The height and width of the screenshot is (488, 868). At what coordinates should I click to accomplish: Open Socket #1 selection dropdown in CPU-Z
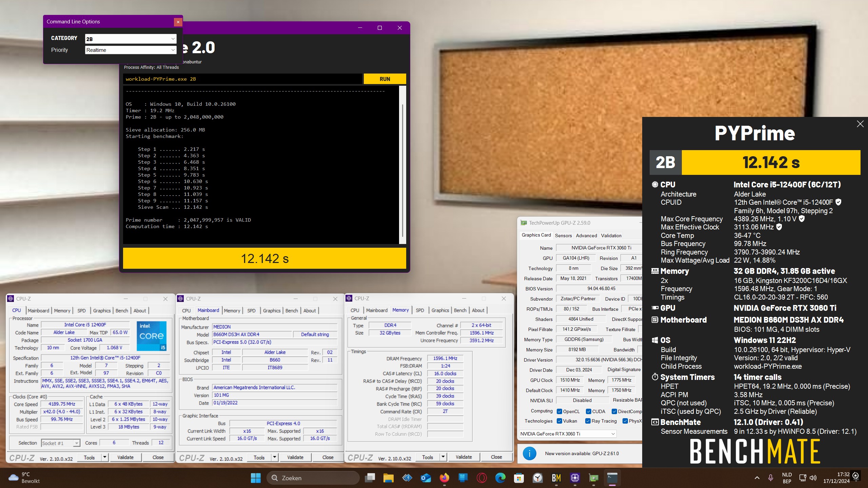(x=61, y=443)
